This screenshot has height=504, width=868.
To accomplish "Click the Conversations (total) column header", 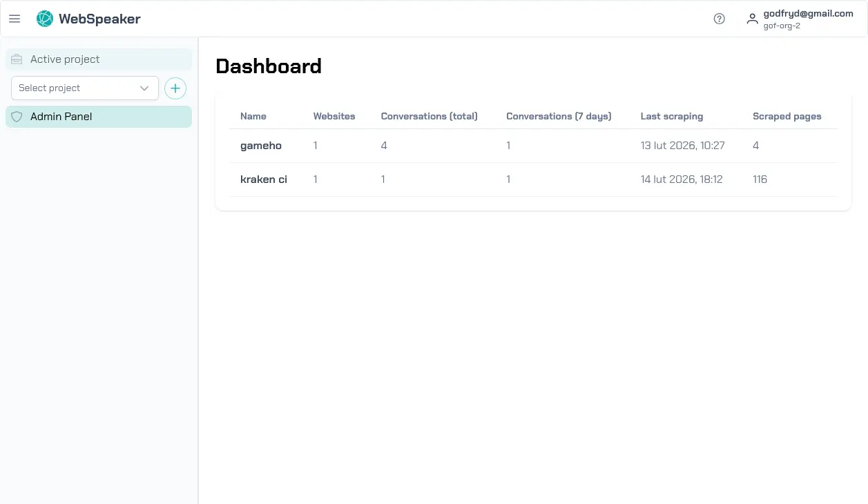I will pyautogui.click(x=428, y=116).
